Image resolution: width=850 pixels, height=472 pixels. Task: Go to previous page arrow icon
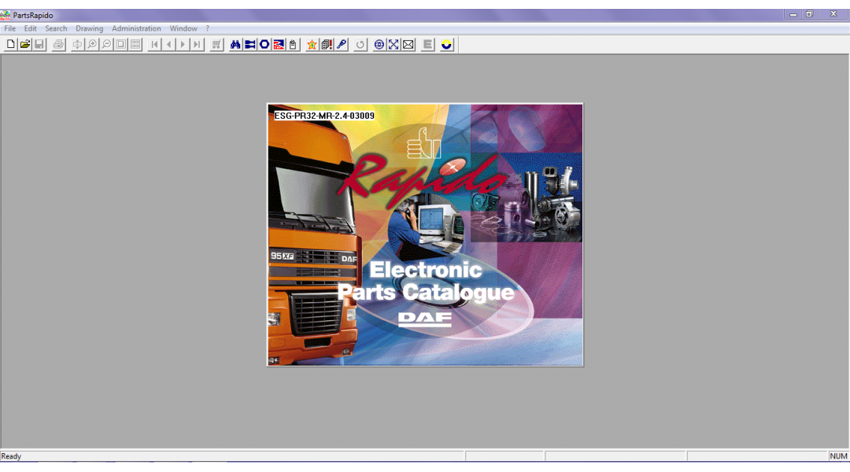click(x=169, y=44)
